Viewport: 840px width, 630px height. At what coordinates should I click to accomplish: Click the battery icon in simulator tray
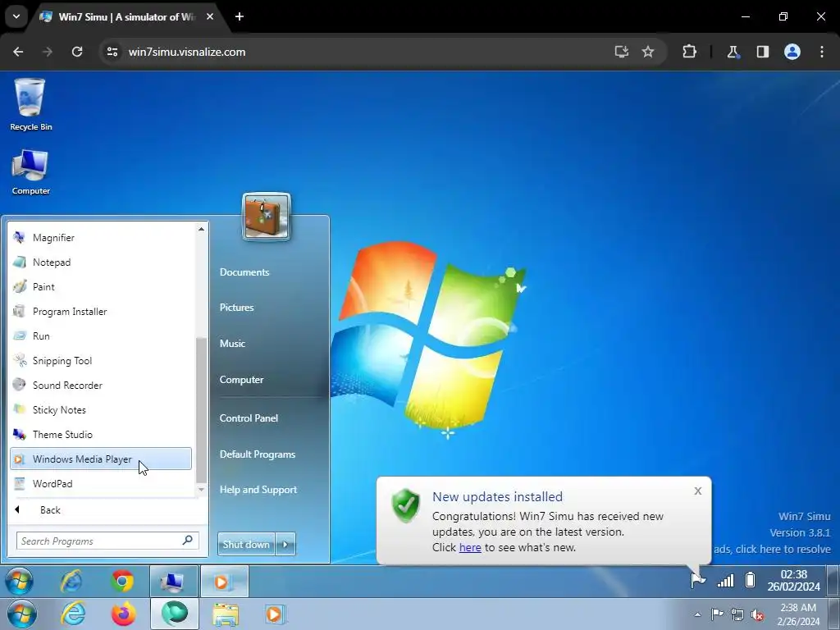[751, 580]
